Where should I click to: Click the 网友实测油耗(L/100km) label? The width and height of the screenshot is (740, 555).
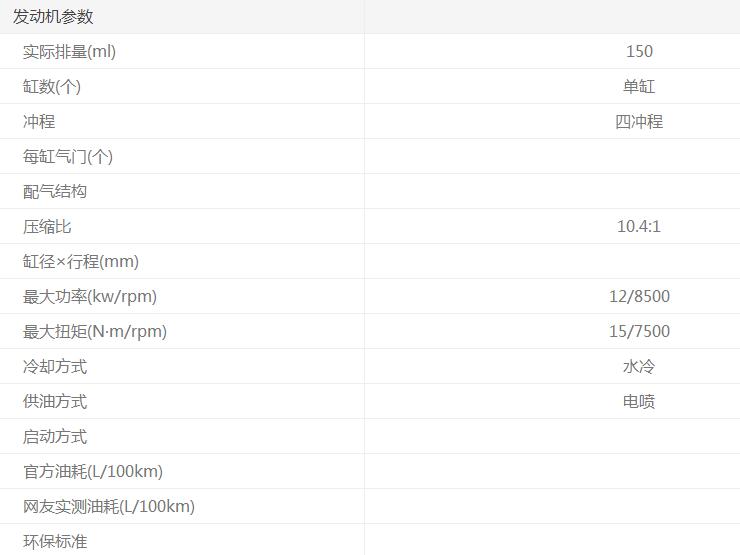(109, 506)
